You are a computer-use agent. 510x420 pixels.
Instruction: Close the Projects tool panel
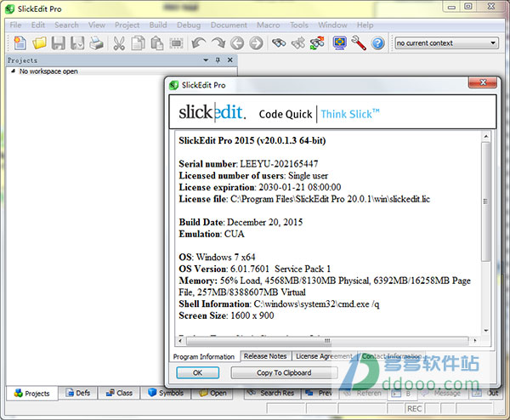(x=230, y=60)
